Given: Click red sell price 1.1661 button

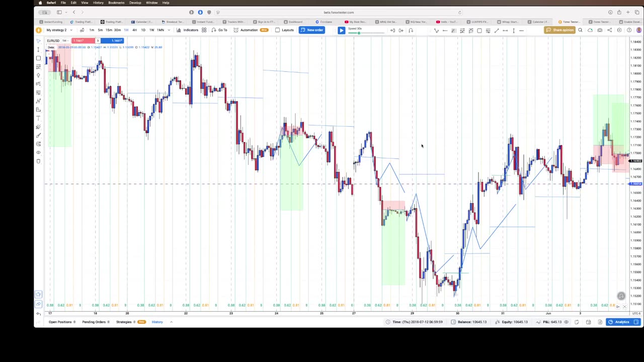Looking at the screenshot, I should 84,41.
